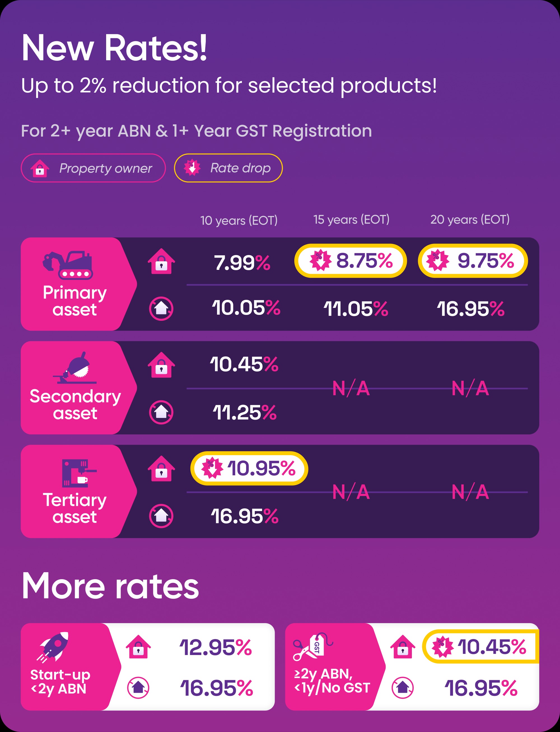Click the highlighted 8.75% rate badge

tap(350, 261)
